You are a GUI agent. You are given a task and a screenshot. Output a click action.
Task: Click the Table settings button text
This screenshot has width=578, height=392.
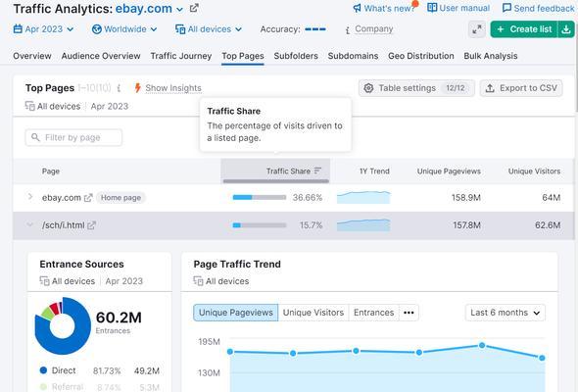tap(407, 88)
